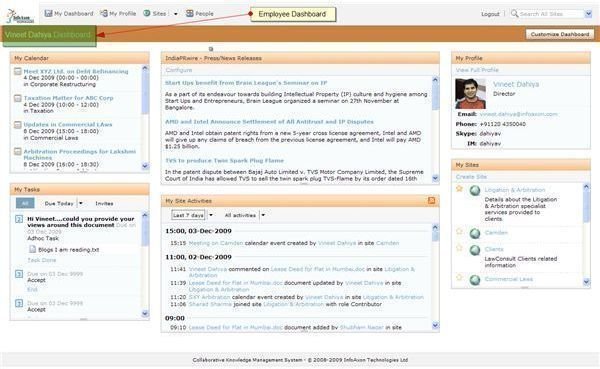Click the Search All Sites input field
The width and height of the screenshot is (600, 369).
551,14
